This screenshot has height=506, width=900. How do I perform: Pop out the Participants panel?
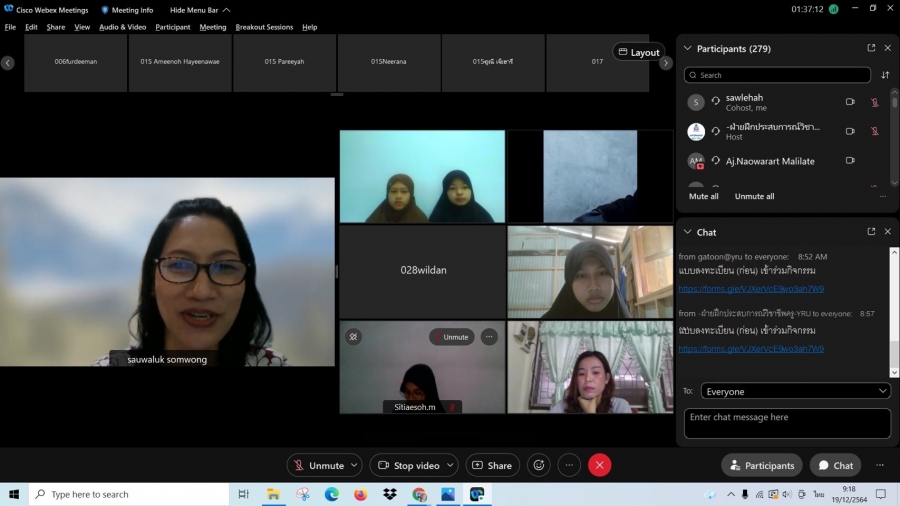pyautogui.click(x=871, y=48)
